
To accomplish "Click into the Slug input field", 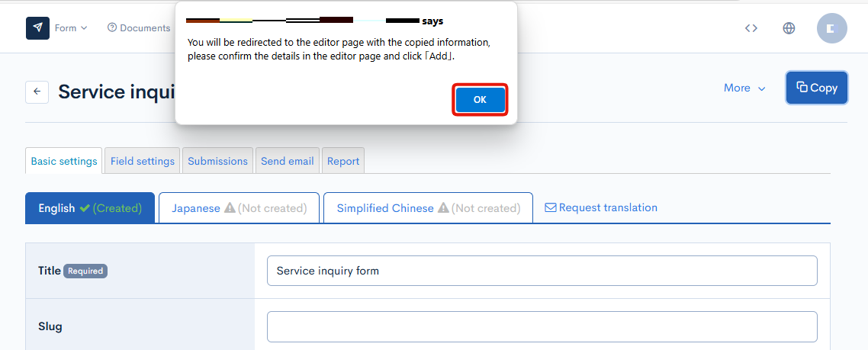I will click(542, 326).
